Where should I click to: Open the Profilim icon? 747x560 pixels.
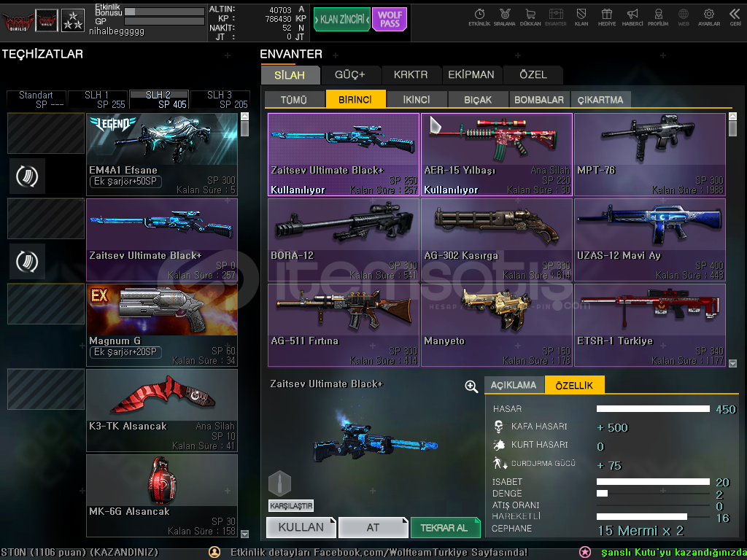point(658,17)
